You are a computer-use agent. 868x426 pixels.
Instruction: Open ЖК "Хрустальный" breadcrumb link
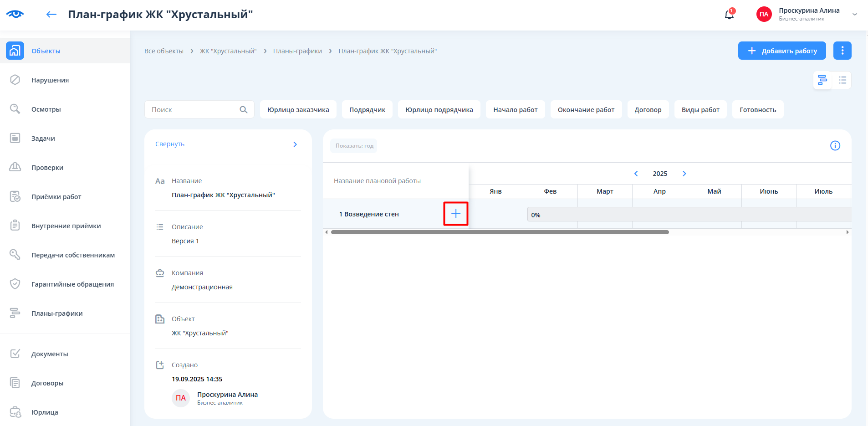point(228,51)
